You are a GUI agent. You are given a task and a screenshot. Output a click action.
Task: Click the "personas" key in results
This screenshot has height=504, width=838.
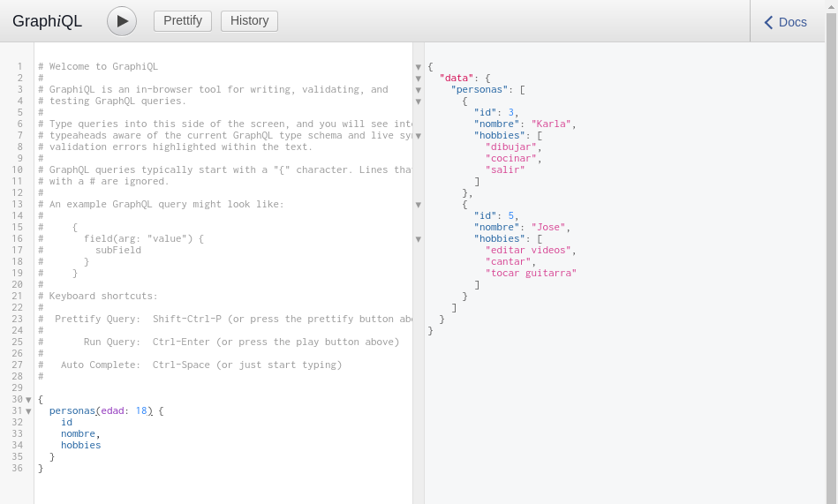tap(479, 90)
